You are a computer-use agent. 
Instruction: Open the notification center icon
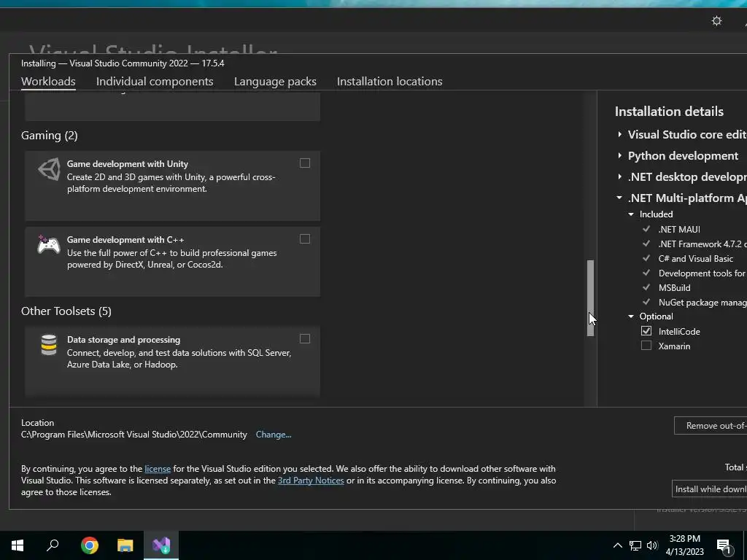click(724, 546)
